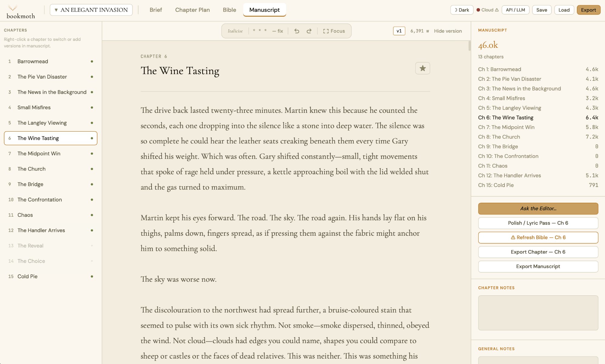Switch to the Bible tab
This screenshot has height=364, width=605.
[229, 10]
